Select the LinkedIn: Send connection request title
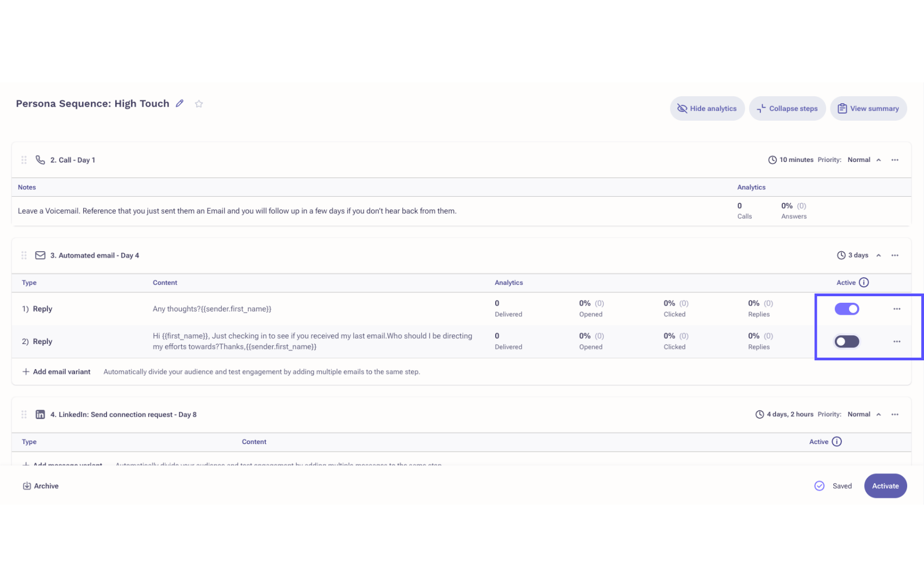Image resolution: width=924 pixels, height=587 pixels. click(123, 415)
